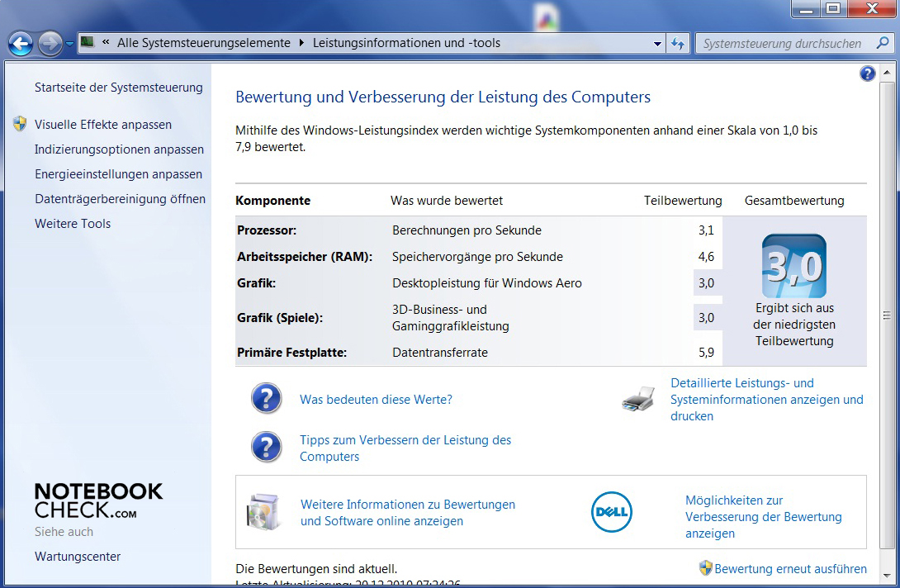Click the Dell logo icon
Screen dimensions: 900x588
pyautogui.click(x=612, y=512)
